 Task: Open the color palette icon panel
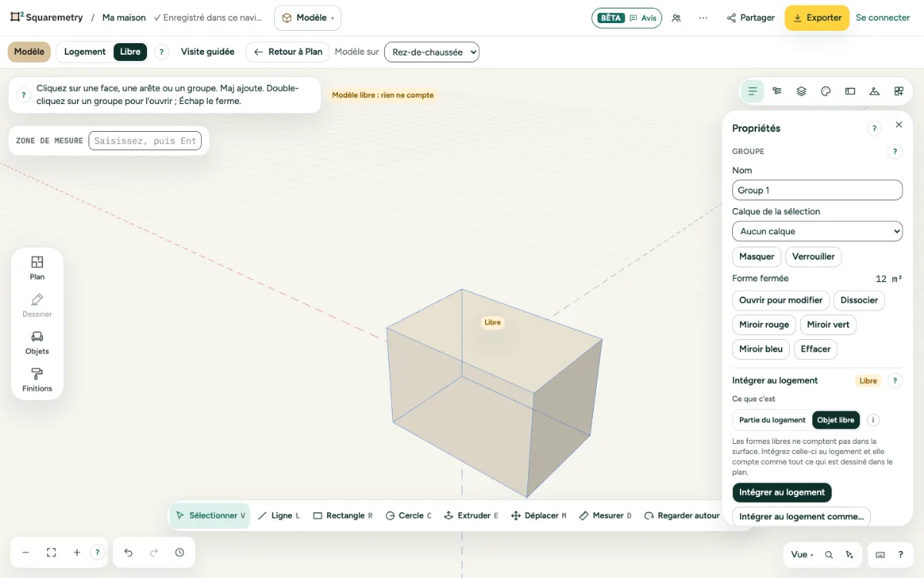coord(825,91)
